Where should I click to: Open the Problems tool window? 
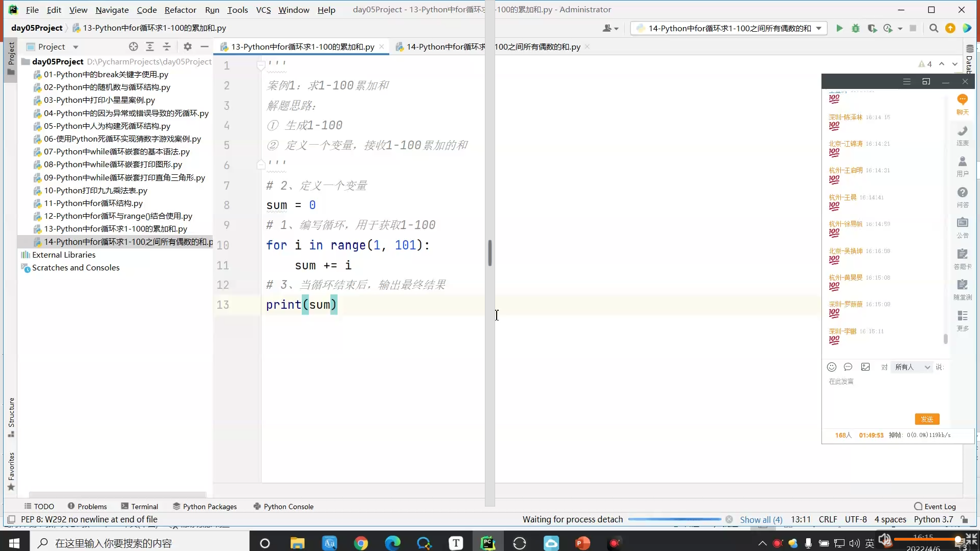[x=87, y=507]
